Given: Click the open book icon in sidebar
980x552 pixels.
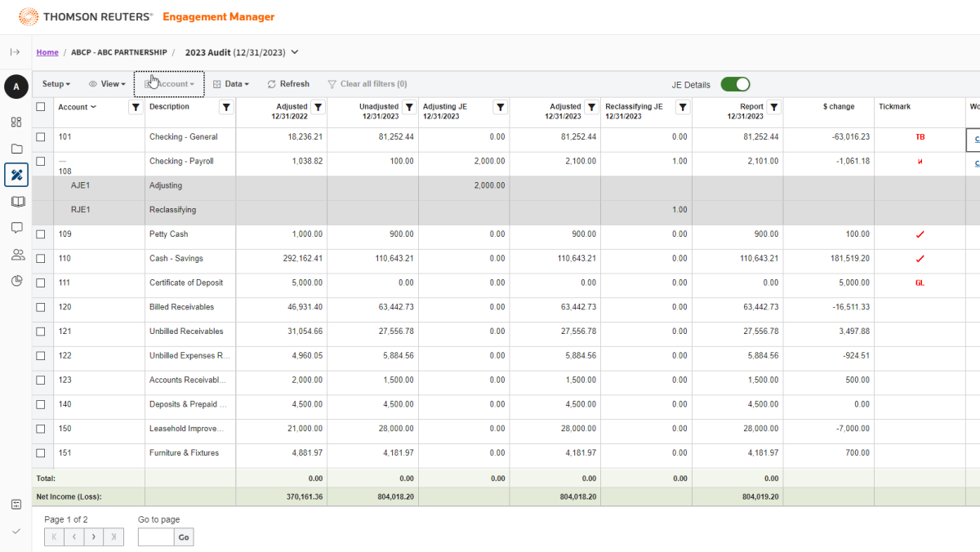Looking at the screenshot, I should click(16, 202).
